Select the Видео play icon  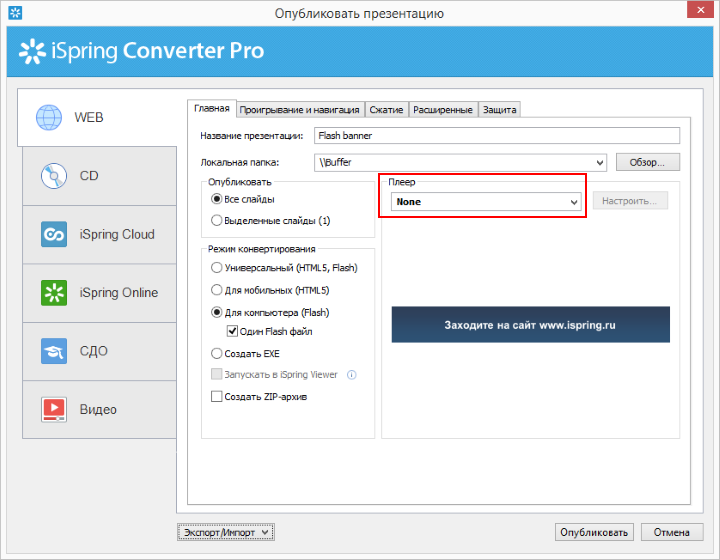(54, 409)
